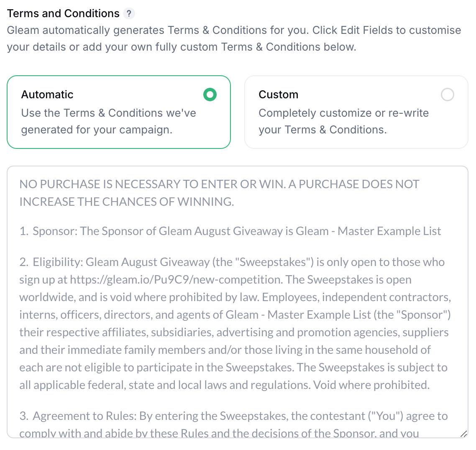Select the Automatic radio button
The height and width of the screenshot is (450, 476).
tap(210, 95)
